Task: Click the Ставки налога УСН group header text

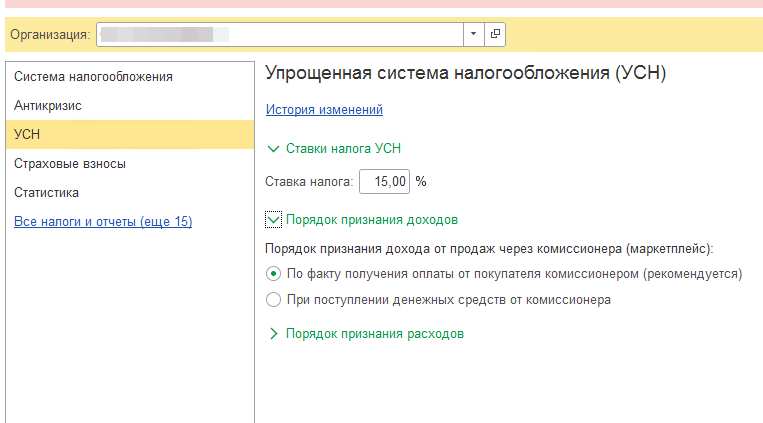Action: click(344, 148)
